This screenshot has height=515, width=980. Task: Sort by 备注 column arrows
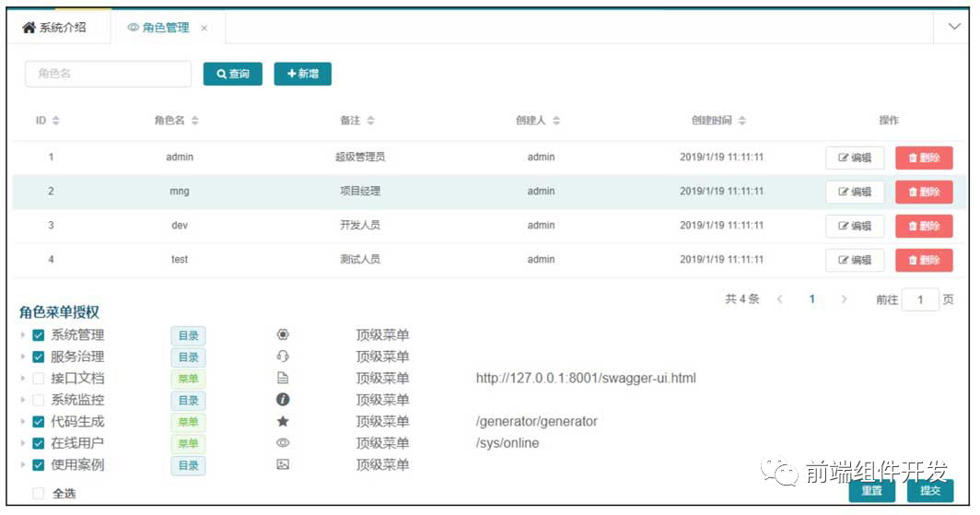[370, 120]
